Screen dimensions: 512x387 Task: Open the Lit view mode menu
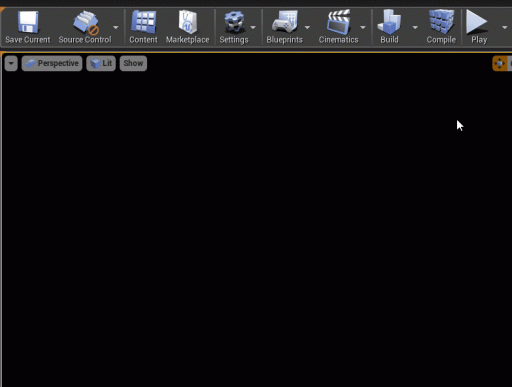[x=101, y=63]
